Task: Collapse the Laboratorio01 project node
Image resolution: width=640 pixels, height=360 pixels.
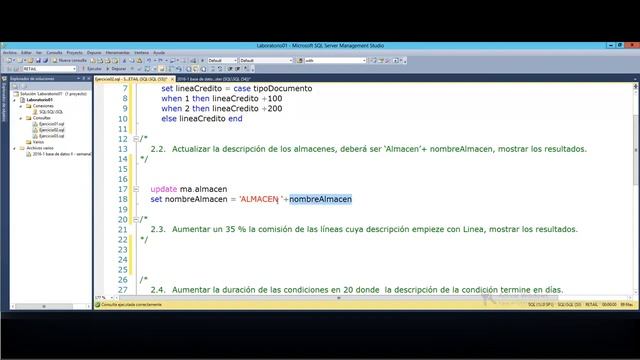Action: pos(15,100)
